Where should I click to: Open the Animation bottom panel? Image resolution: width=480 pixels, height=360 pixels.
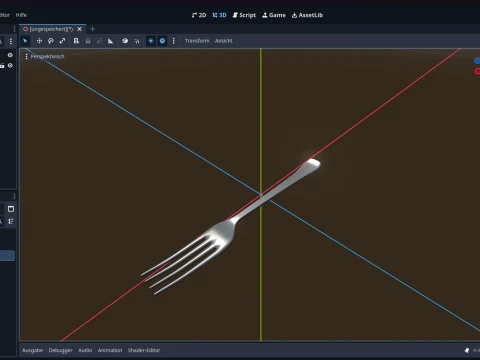click(x=110, y=350)
